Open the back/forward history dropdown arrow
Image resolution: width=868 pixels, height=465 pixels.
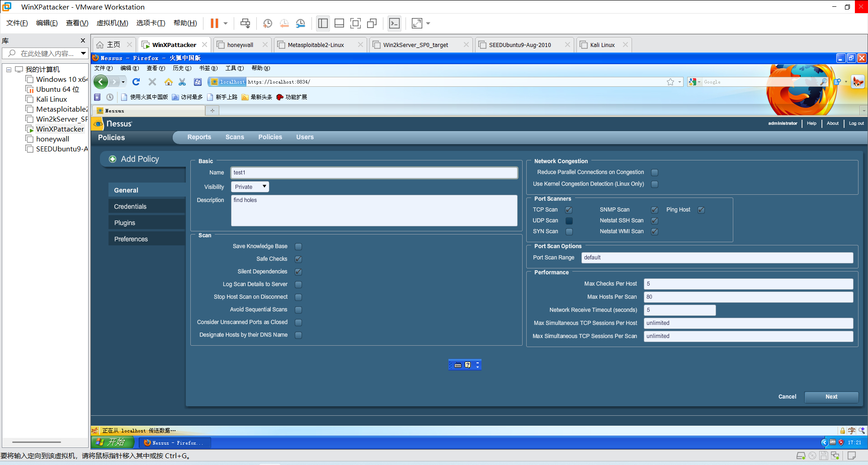pyautogui.click(x=123, y=82)
